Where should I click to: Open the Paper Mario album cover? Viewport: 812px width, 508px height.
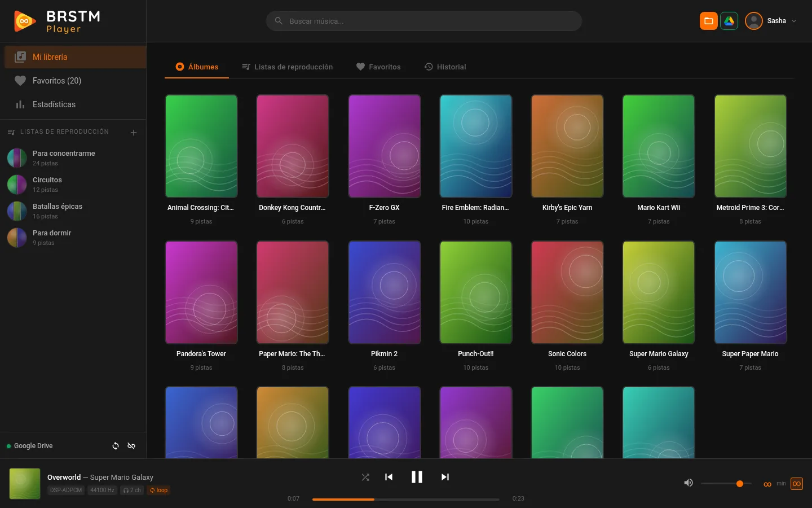point(293,292)
